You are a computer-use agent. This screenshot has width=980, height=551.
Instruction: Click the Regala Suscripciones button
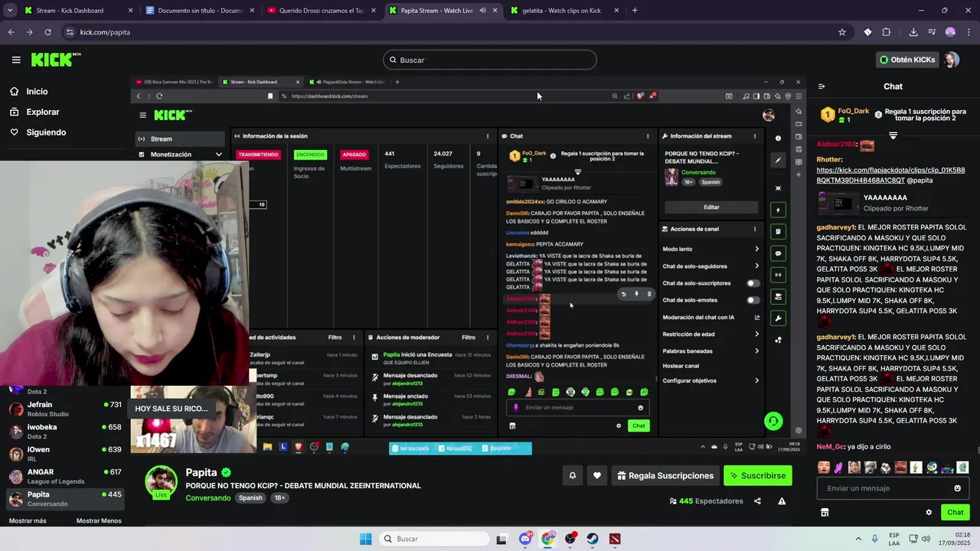click(665, 475)
